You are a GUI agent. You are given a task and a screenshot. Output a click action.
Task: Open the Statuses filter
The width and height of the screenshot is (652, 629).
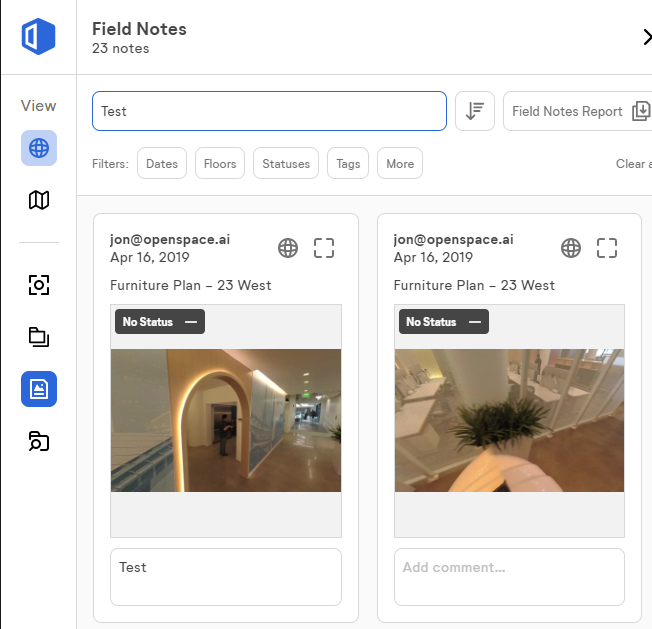[286, 163]
